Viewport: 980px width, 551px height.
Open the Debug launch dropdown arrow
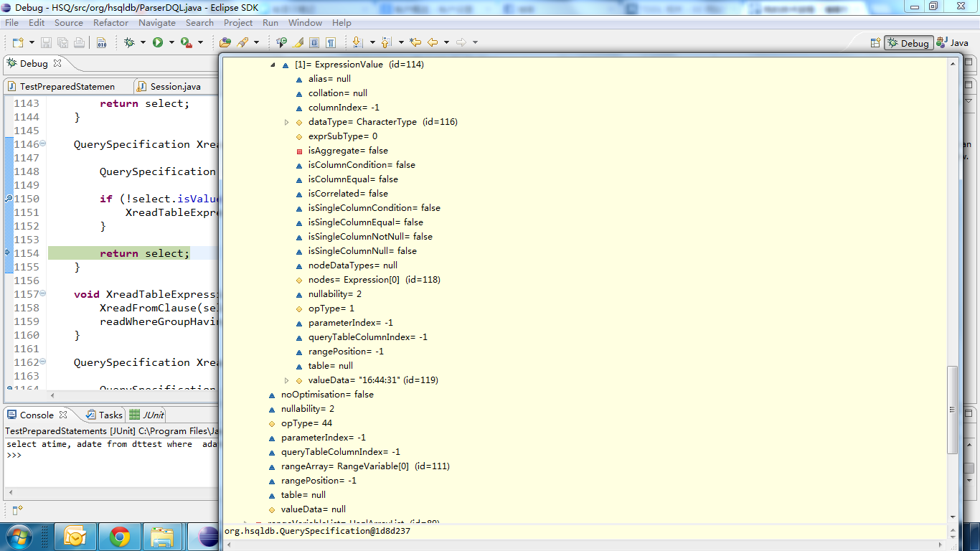click(143, 43)
